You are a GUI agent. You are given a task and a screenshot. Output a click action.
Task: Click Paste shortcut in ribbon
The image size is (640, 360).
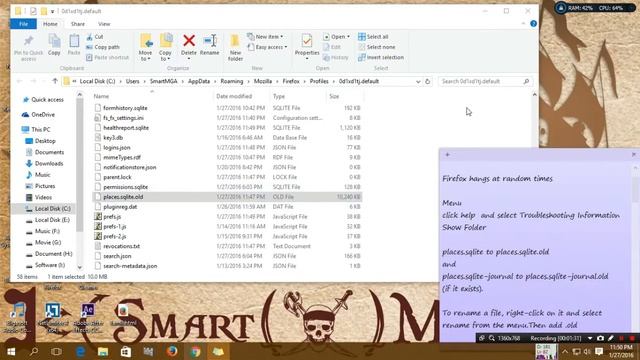(107, 58)
